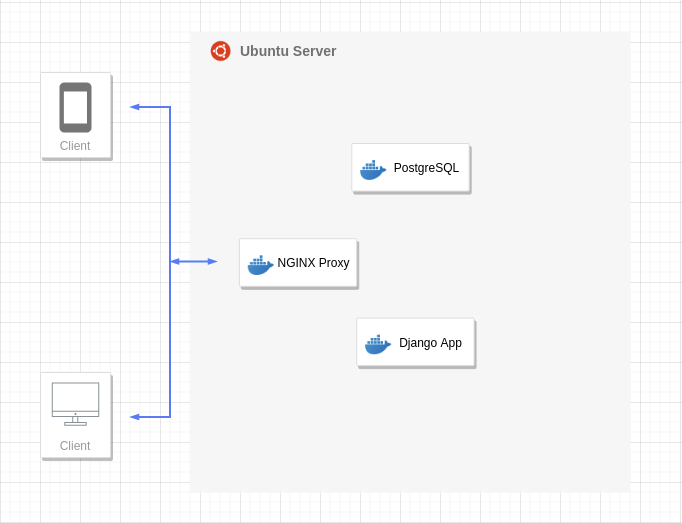Select the desktop monitor client icon

[x=75, y=404]
